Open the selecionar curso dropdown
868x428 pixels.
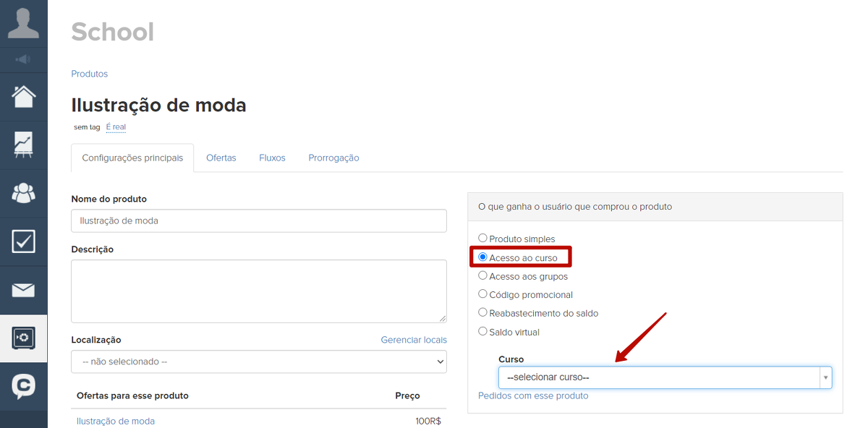pos(664,377)
